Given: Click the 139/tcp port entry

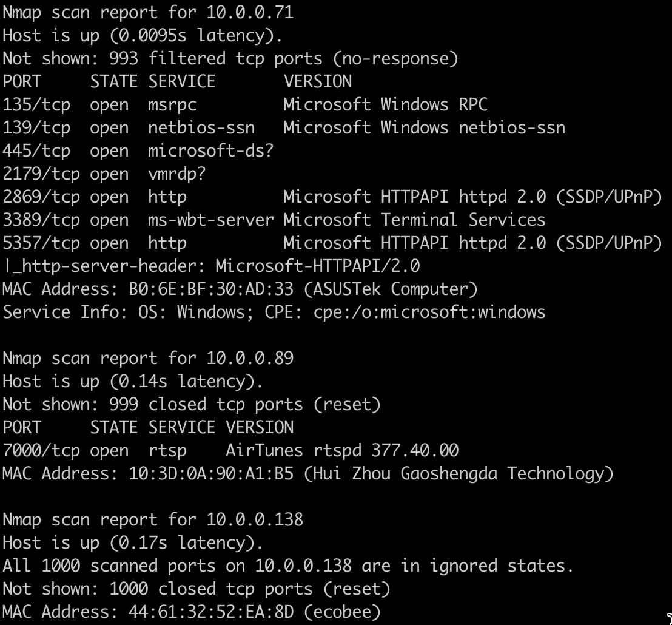Looking at the screenshot, I should click(36, 128).
